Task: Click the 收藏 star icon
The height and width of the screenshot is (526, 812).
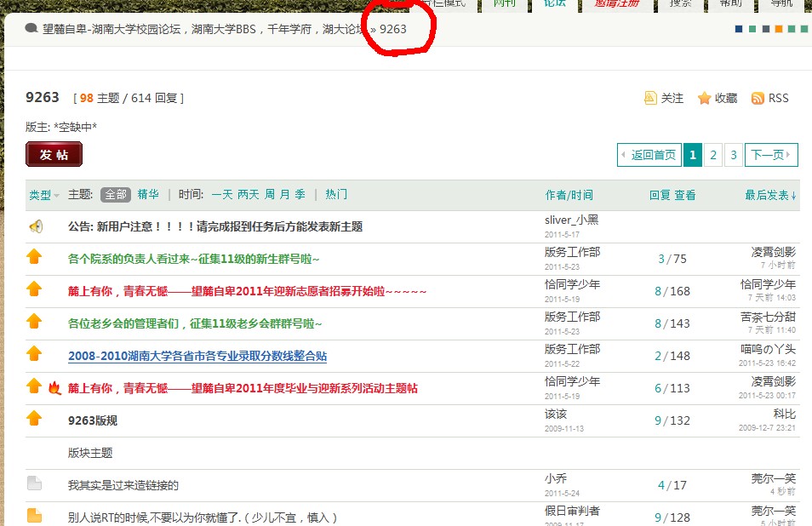Action: (704, 99)
